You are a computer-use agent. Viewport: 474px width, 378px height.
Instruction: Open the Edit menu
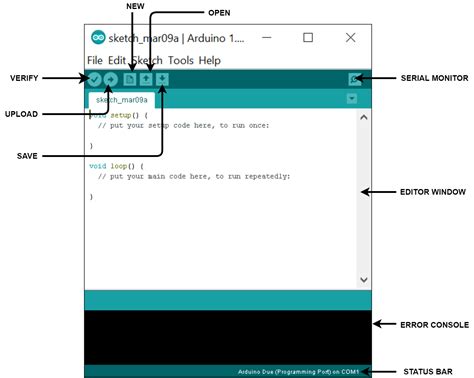117,60
